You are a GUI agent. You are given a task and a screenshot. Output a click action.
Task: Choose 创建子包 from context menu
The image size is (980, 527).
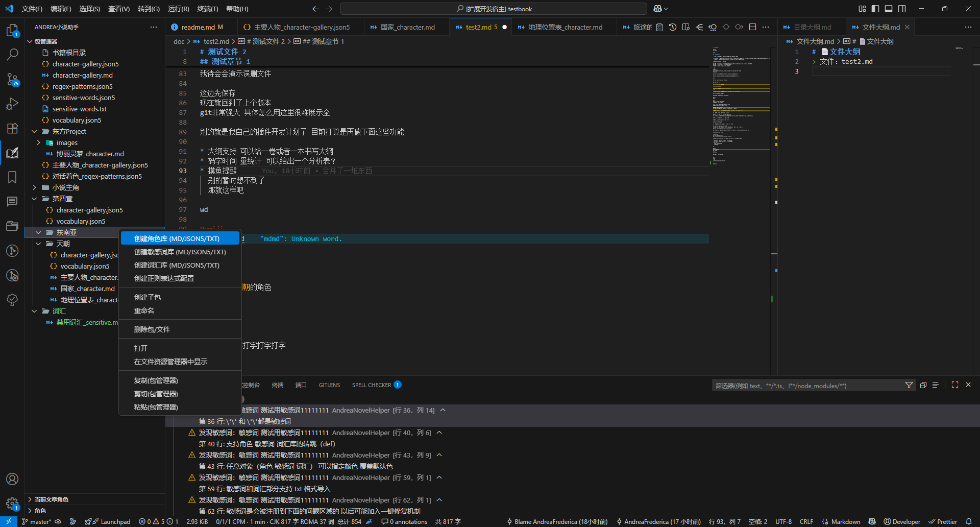tap(148, 297)
